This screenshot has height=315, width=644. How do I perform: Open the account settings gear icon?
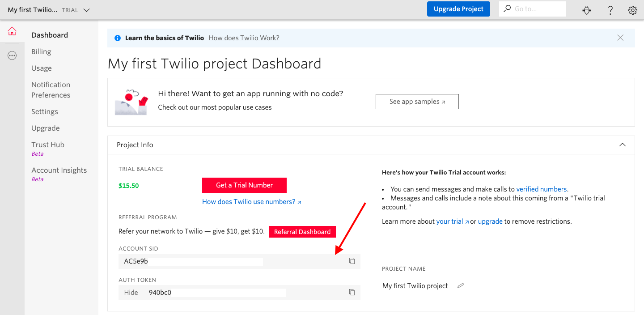tap(632, 10)
